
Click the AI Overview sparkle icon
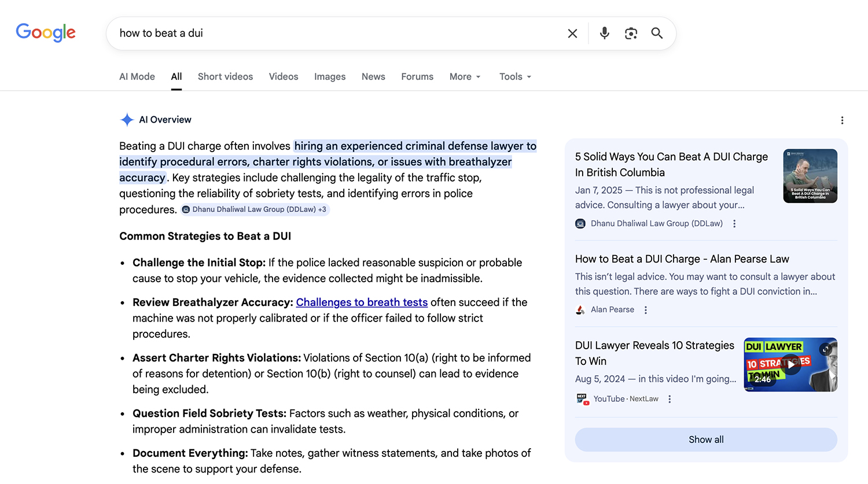(x=127, y=120)
